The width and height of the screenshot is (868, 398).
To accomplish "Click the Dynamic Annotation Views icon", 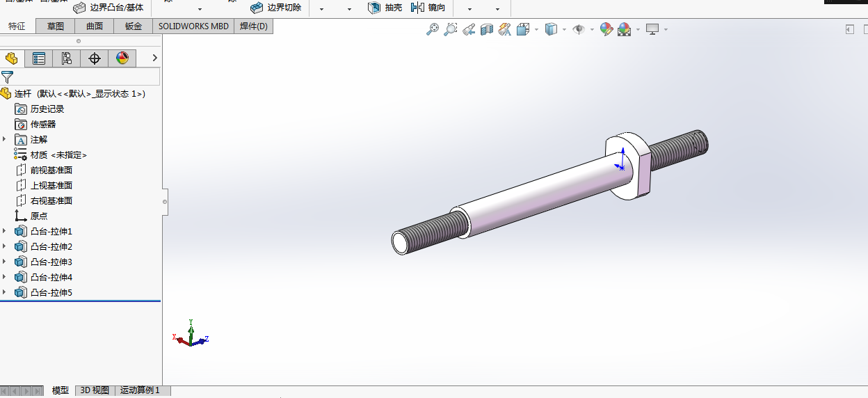I will click(505, 29).
